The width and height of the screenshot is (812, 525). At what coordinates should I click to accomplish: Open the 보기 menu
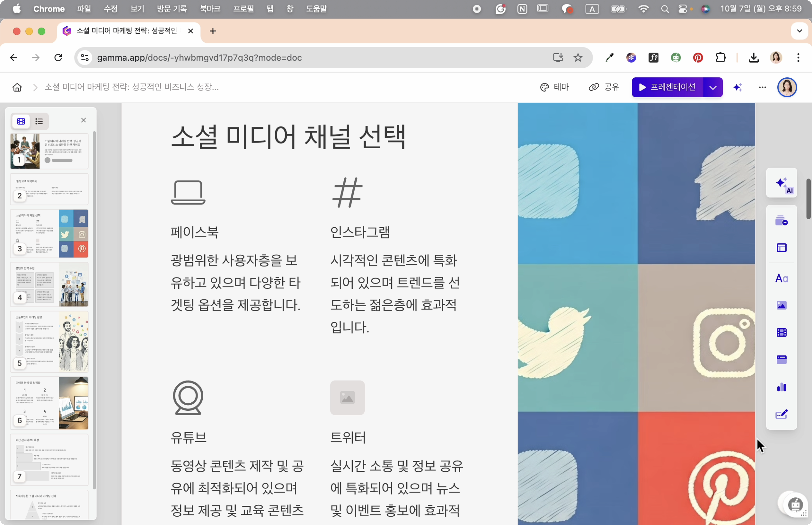137,9
